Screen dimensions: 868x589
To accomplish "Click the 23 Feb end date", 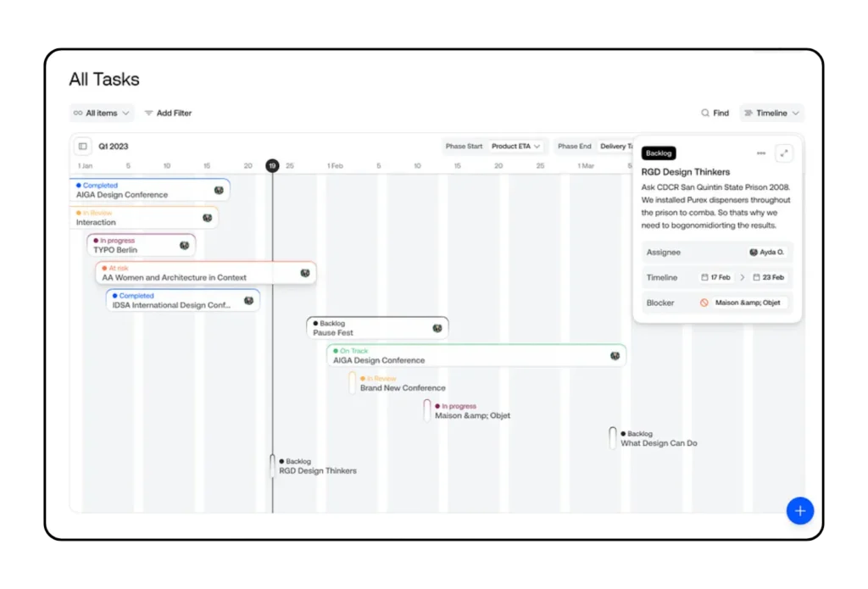I will point(768,277).
